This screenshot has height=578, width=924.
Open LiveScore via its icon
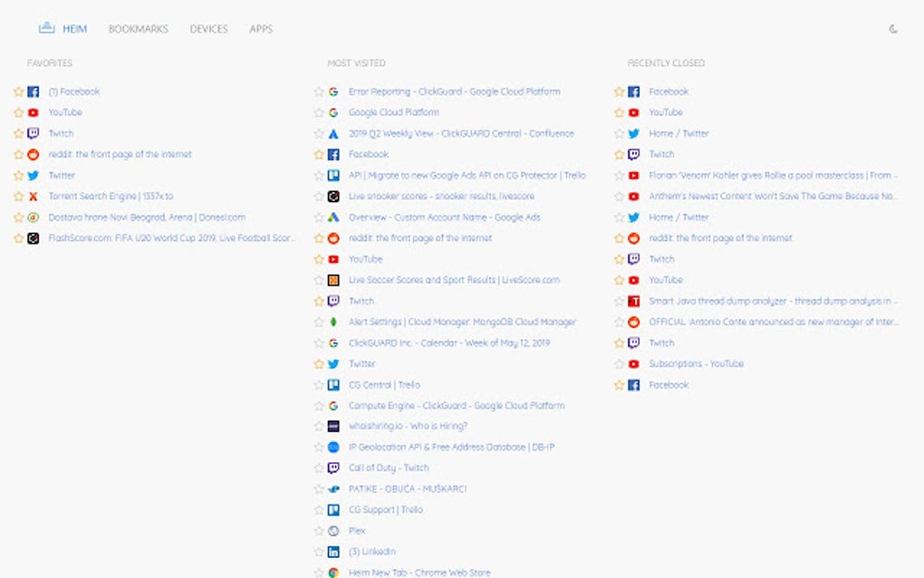click(333, 280)
